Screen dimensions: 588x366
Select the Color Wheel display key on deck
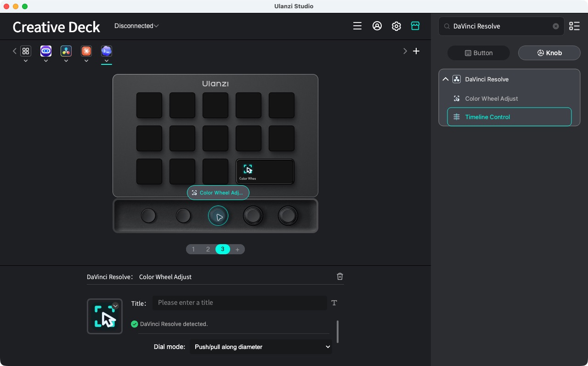[x=265, y=172]
